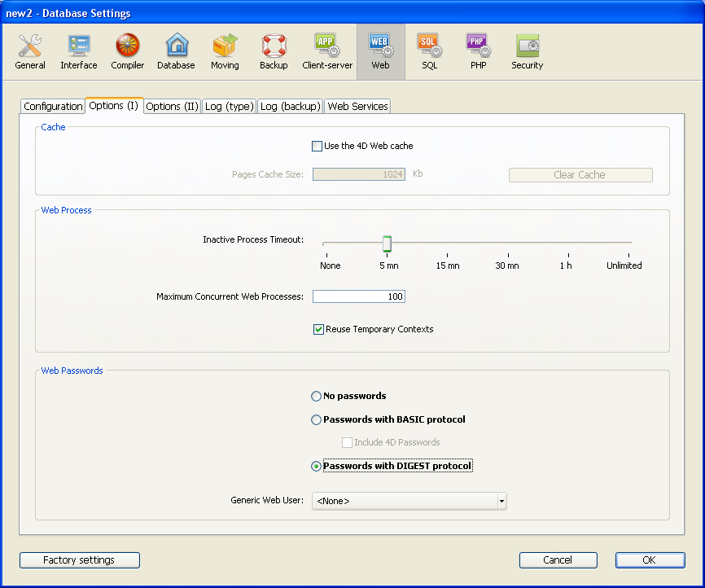Viewport: 705px width, 588px height.
Task: Open the Client-server settings page
Action: point(327,51)
